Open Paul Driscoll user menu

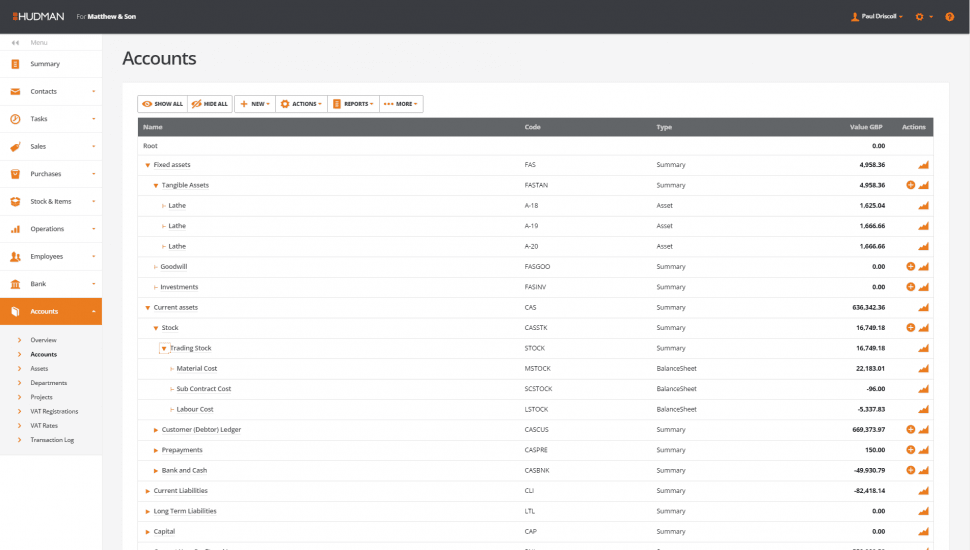[877, 17]
